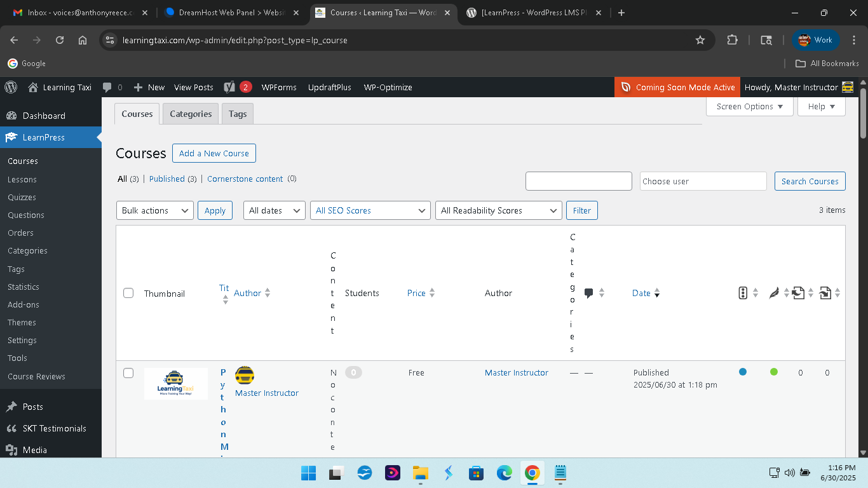The width and height of the screenshot is (868, 488).
Task: Sort by the readability feather column icon
Action: point(774,293)
